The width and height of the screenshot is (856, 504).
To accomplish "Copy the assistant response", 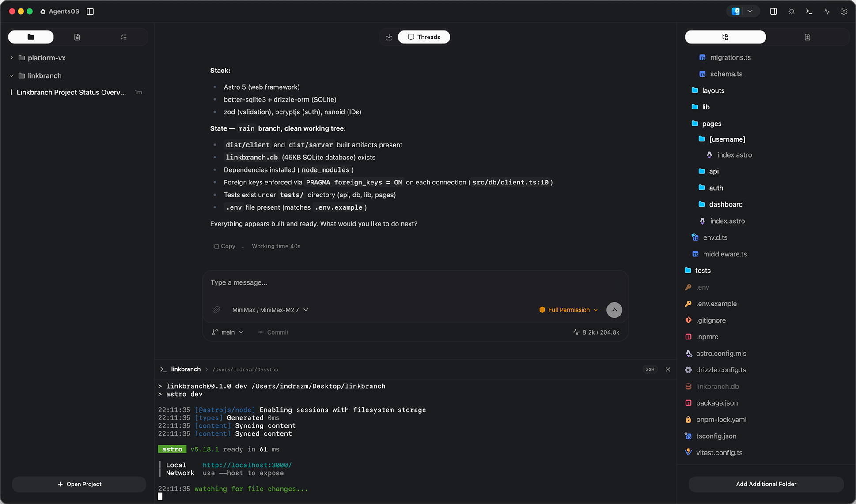I will [224, 246].
